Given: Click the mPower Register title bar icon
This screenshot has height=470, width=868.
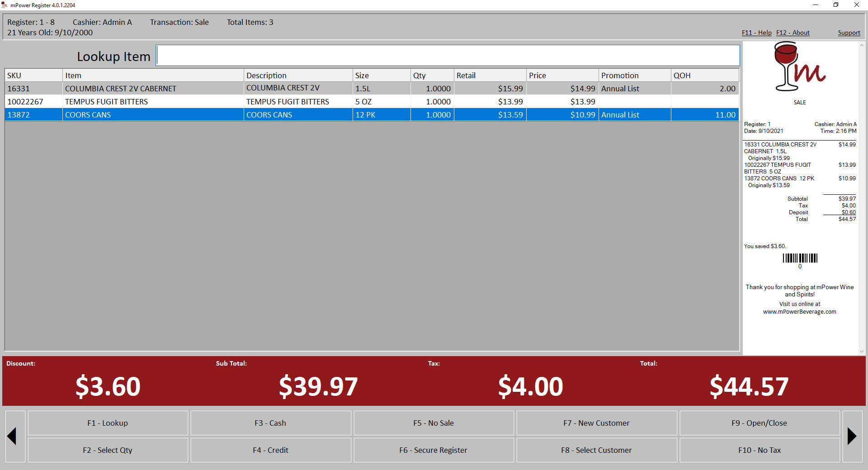Looking at the screenshot, I should 5,5.
